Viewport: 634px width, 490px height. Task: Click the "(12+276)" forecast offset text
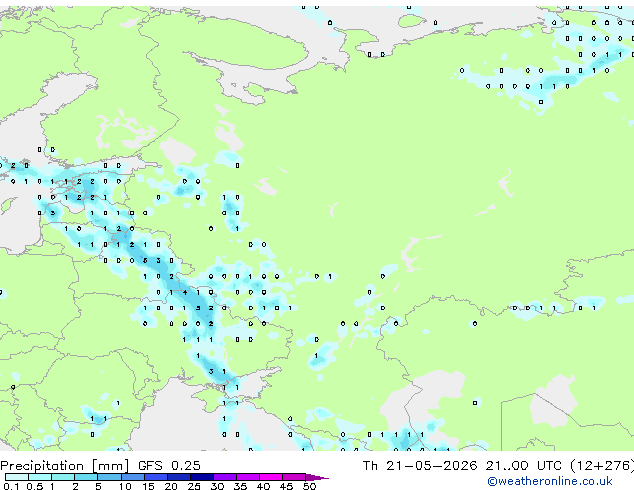[x=602, y=466]
